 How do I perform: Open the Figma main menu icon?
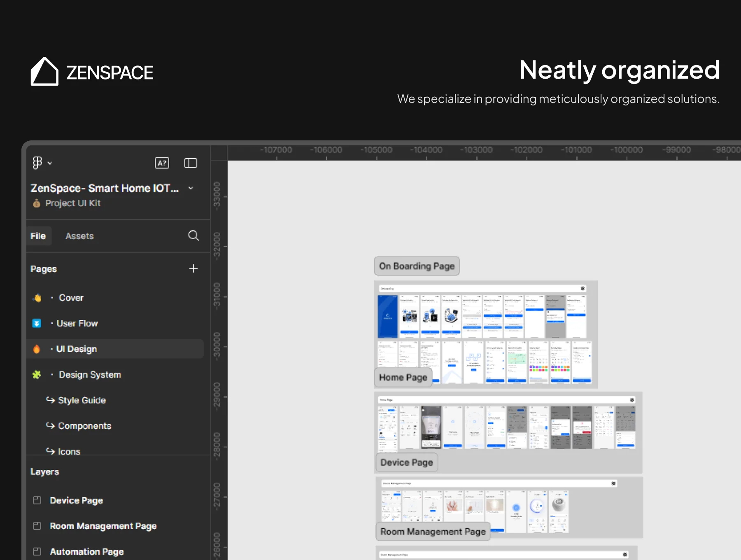37,163
